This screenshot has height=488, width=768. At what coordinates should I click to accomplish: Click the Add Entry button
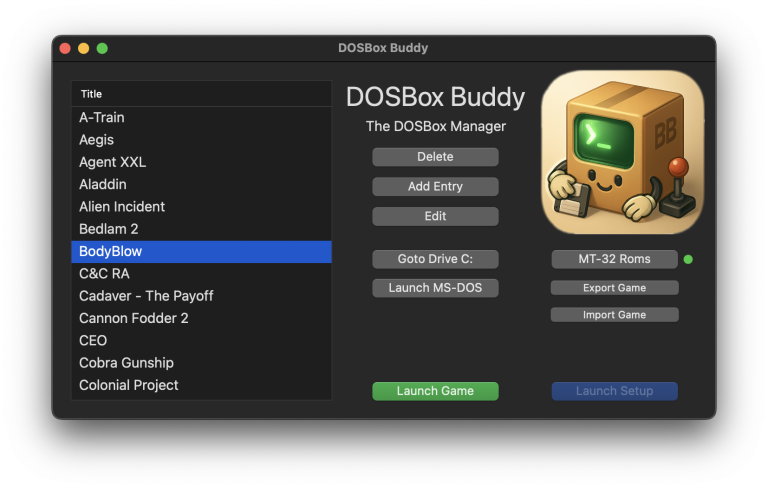point(435,187)
